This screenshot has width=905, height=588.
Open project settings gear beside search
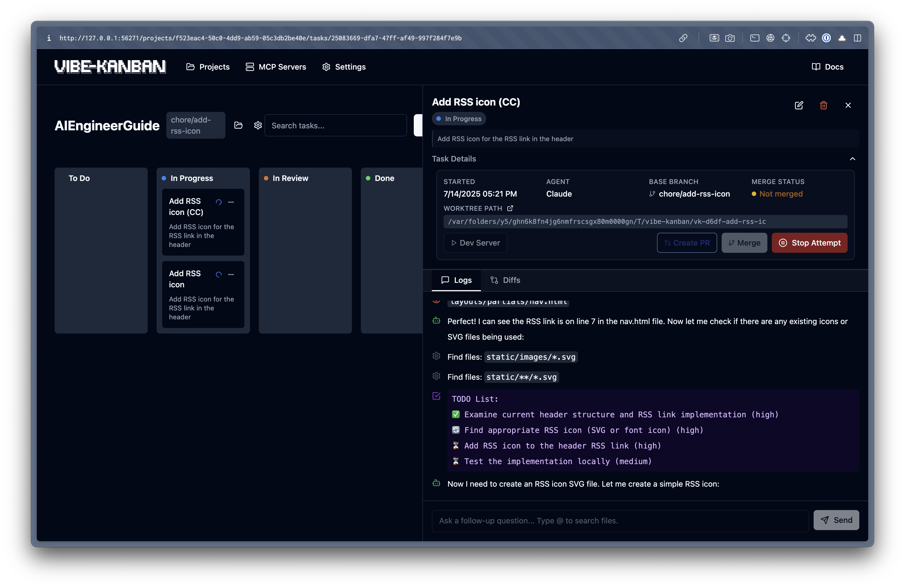(258, 125)
